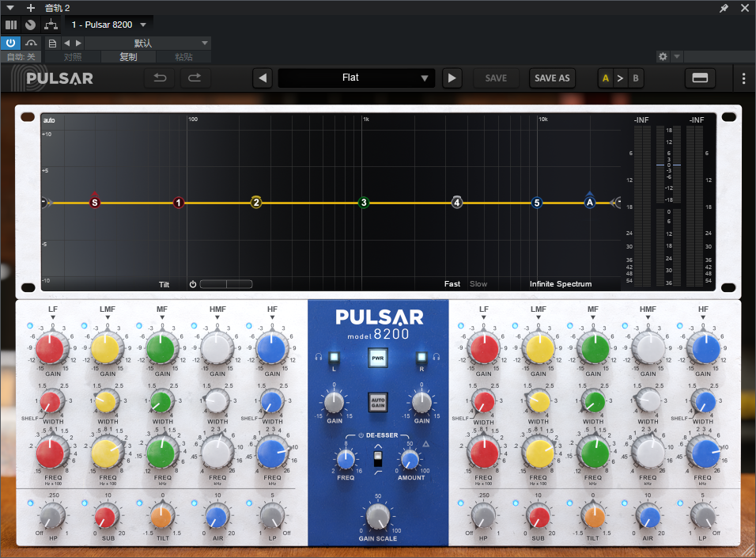
Task: Copy A settings to B with arrow
Action: (621, 78)
